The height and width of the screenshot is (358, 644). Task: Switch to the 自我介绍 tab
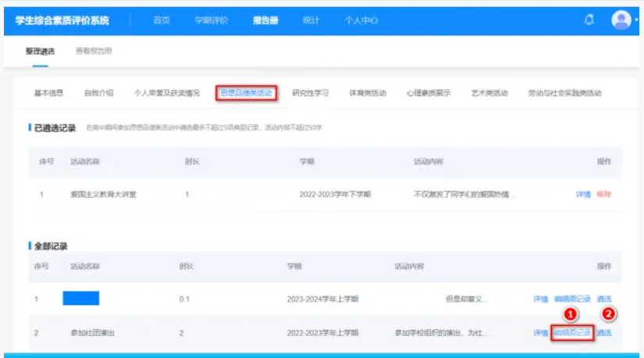pyautogui.click(x=98, y=93)
